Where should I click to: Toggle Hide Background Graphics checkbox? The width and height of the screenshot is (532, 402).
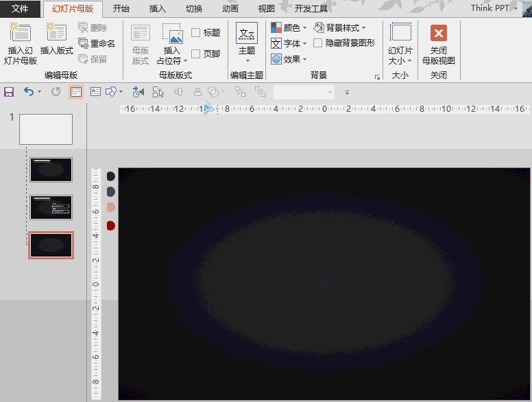318,43
